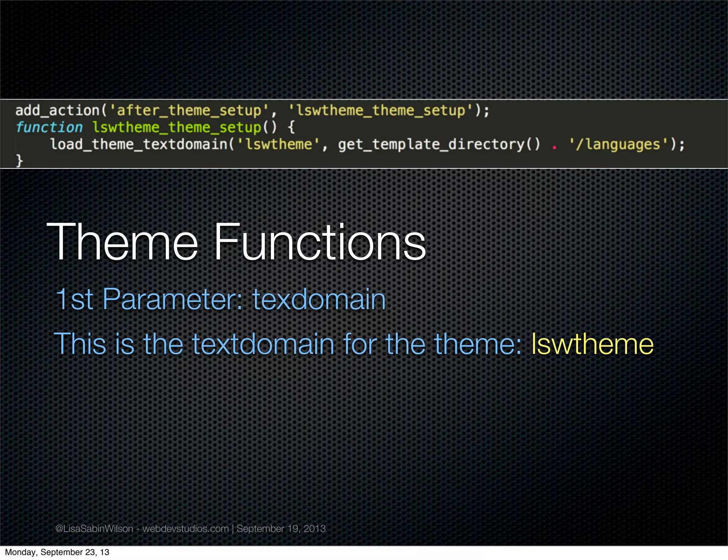This screenshot has height=560, width=728.
Task: Click the '@LisaSabinWilson' footer handle
Action: 94,529
